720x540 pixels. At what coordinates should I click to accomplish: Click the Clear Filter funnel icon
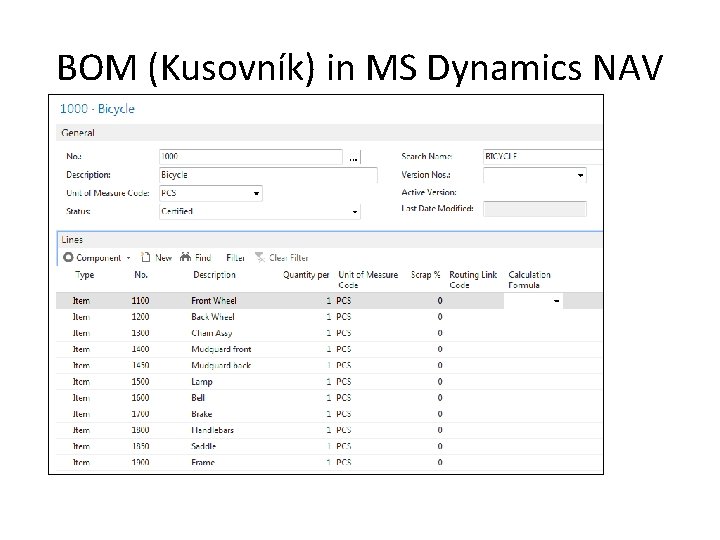pos(260,257)
